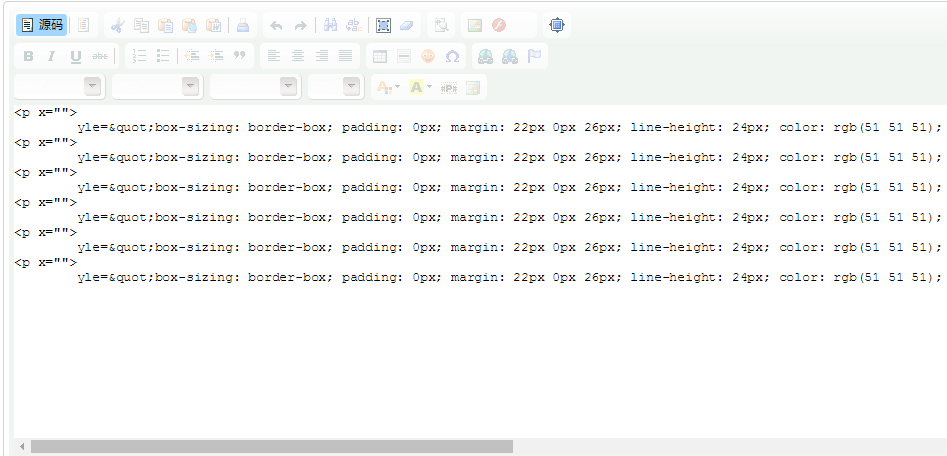Insert an image using image icon
947x456 pixels.
tap(475, 25)
